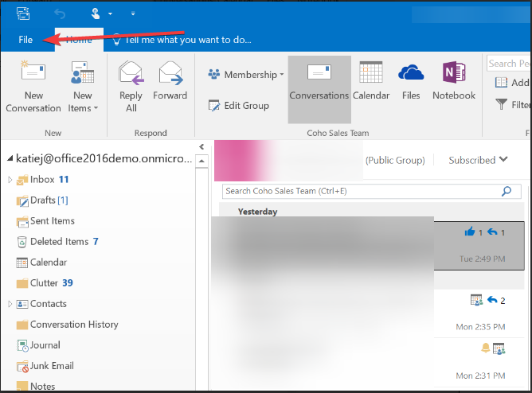Image resolution: width=532 pixels, height=393 pixels.
Task: Open the Deleted Items folder
Action: click(x=57, y=242)
